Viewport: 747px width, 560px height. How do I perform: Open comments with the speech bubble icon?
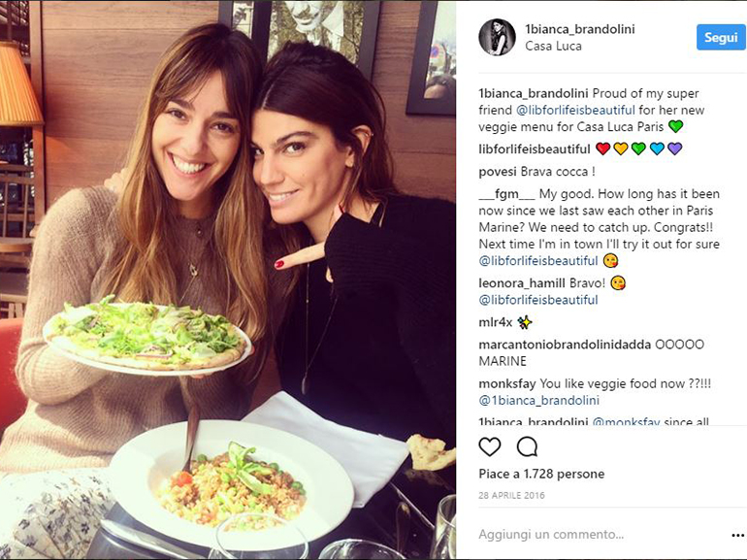527,446
